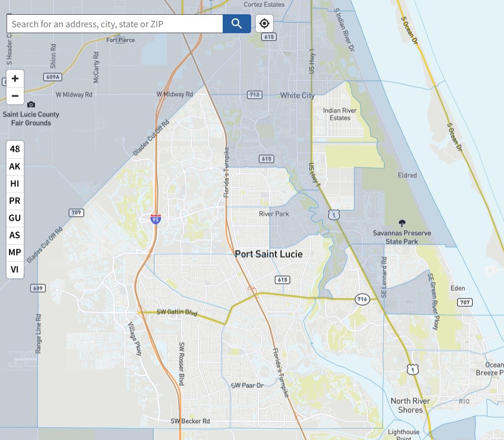This screenshot has width=504, height=440.
Task: Select the Guam (GU) view button
Action: [x=15, y=218]
